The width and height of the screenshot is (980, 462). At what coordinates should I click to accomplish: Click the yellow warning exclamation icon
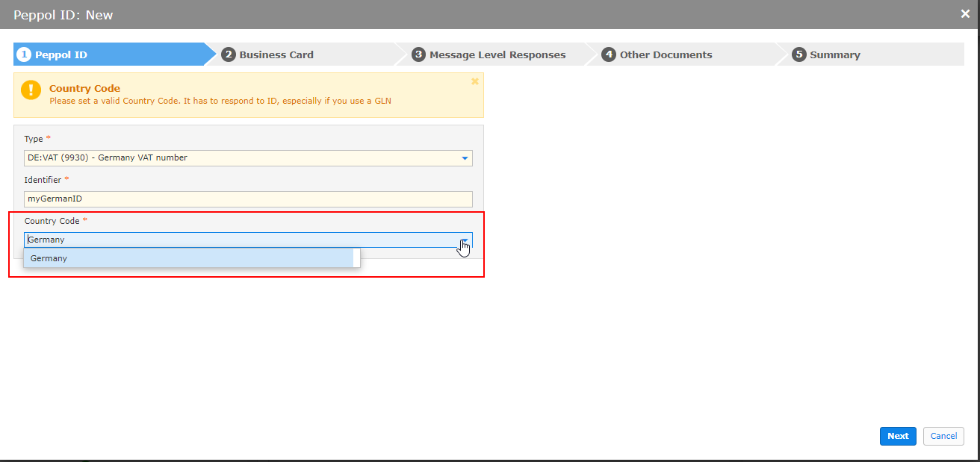click(x=31, y=90)
